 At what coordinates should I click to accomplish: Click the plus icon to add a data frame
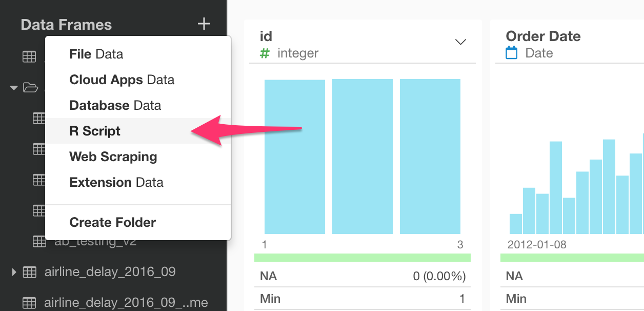click(x=204, y=24)
